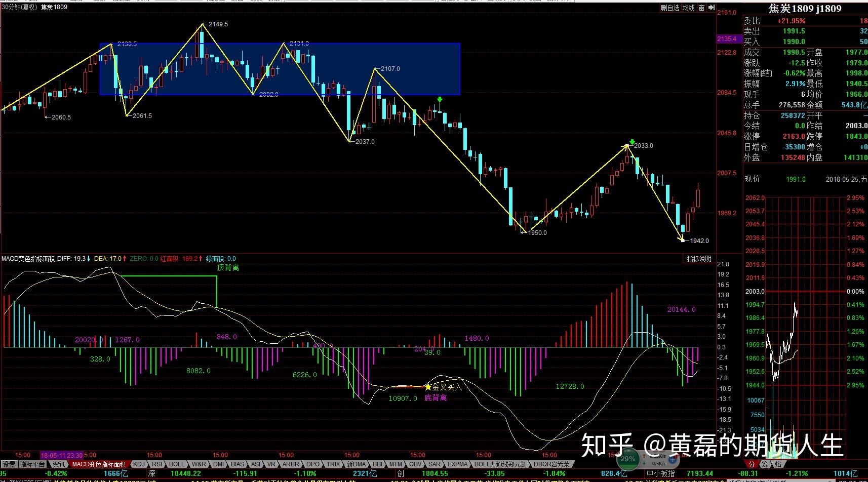Switch to the MTM indicator tab
This screenshot has width=868, height=482.
(396, 464)
